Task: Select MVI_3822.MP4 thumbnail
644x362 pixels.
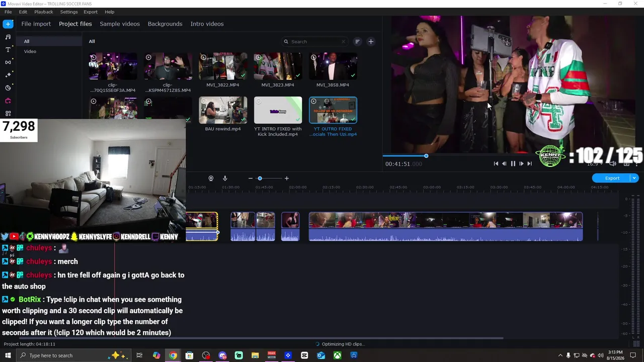Action: (223, 66)
